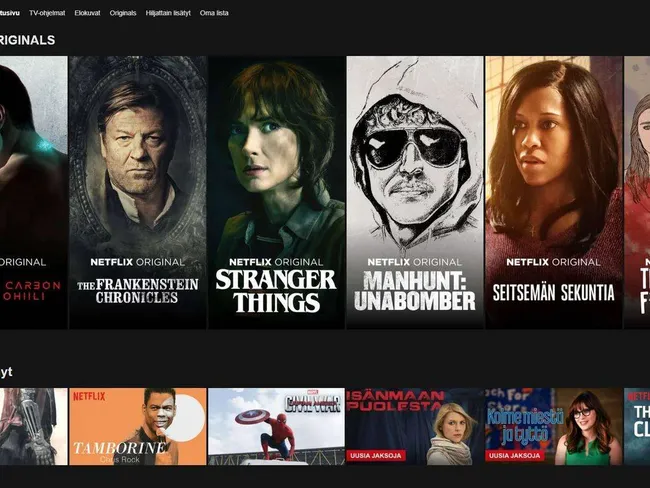The width and height of the screenshot is (650, 488).
Task: Go to the Elokuvat section
Action: point(87,13)
